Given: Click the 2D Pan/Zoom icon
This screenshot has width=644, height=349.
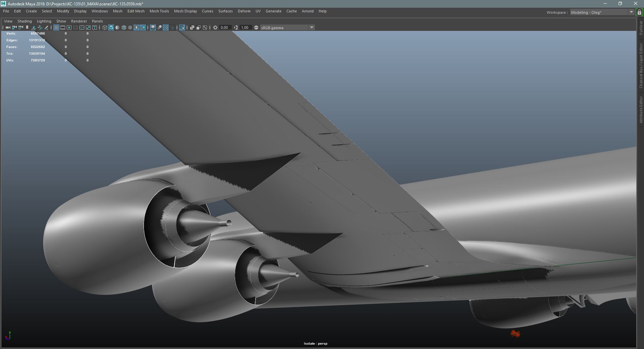Looking at the screenshot, I should pos(40,28).
